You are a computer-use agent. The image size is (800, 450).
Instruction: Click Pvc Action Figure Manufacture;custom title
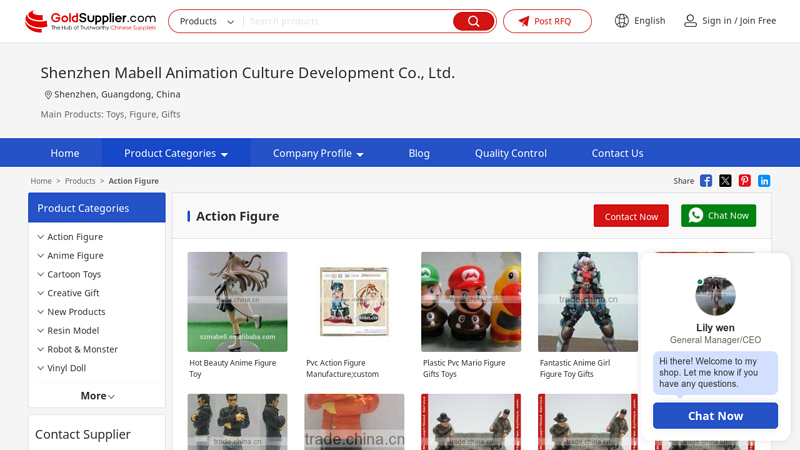pos(342,368)
